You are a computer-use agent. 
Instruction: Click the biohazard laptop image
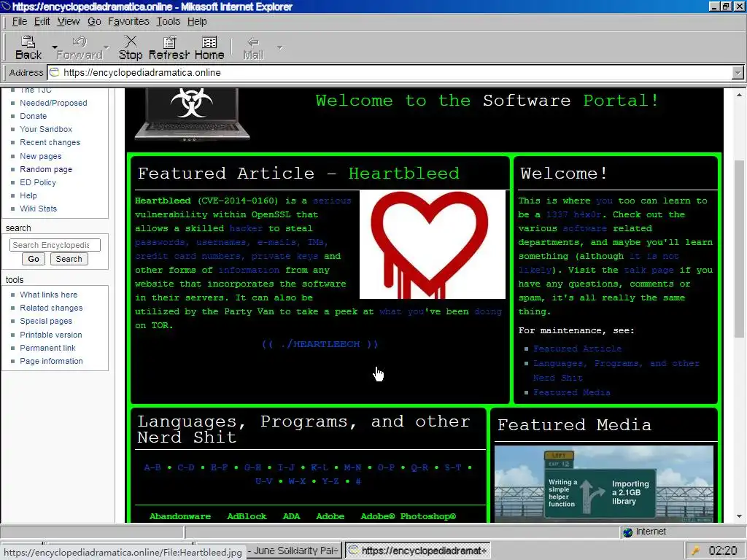(x=192, y=114)
